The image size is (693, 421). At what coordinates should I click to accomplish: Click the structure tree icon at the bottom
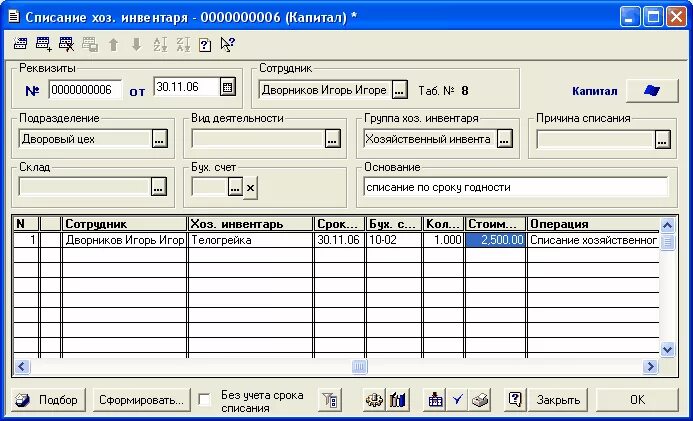tap(435, 400)
